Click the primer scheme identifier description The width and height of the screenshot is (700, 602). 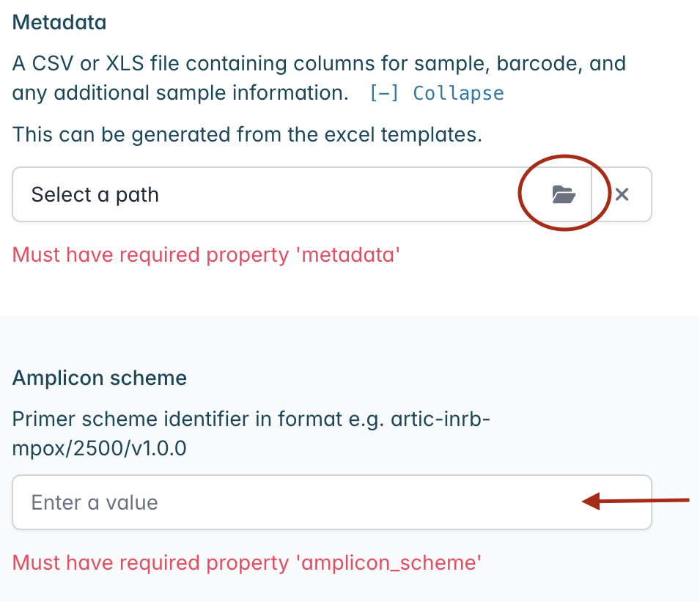pyautogui.click(x=251, y=433)
